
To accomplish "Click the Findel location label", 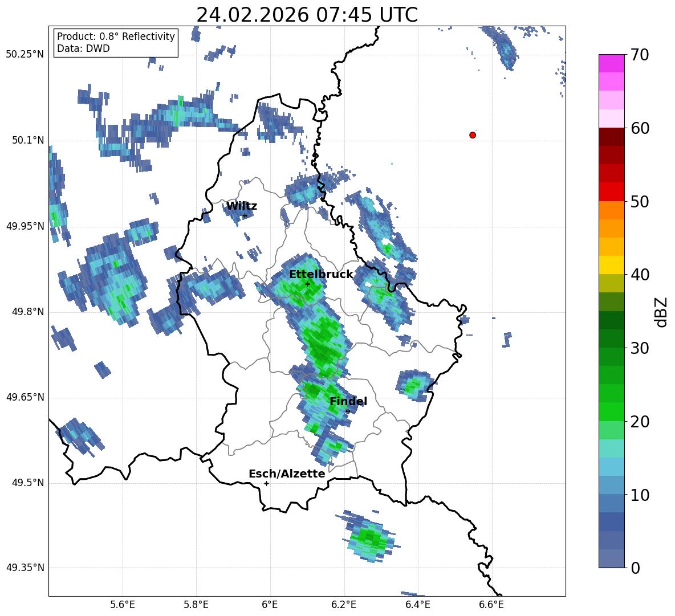I will coord(348,401).
